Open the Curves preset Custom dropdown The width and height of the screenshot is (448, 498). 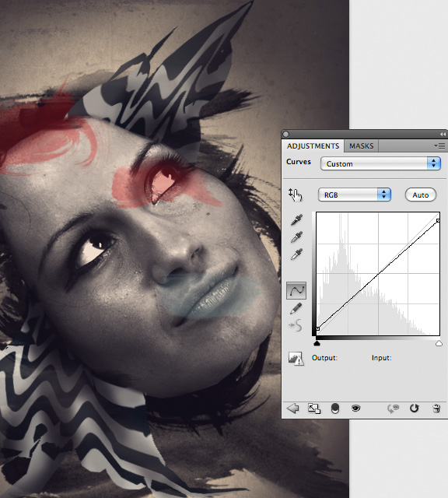click(380, 164)
